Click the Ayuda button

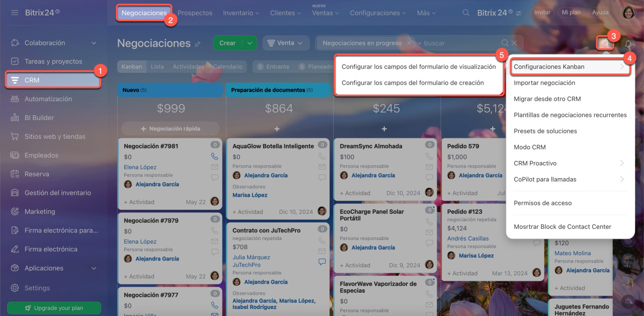(600, 13)
